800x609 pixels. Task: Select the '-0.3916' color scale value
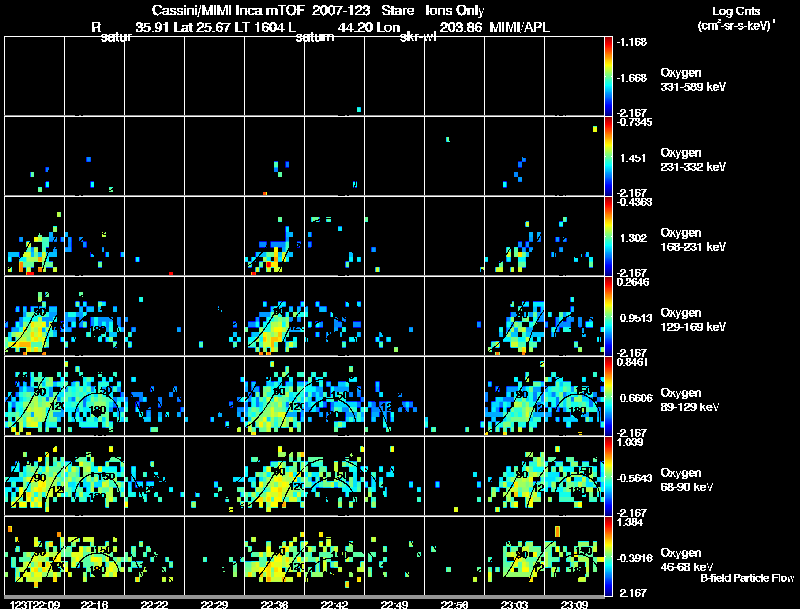point(635,558)
